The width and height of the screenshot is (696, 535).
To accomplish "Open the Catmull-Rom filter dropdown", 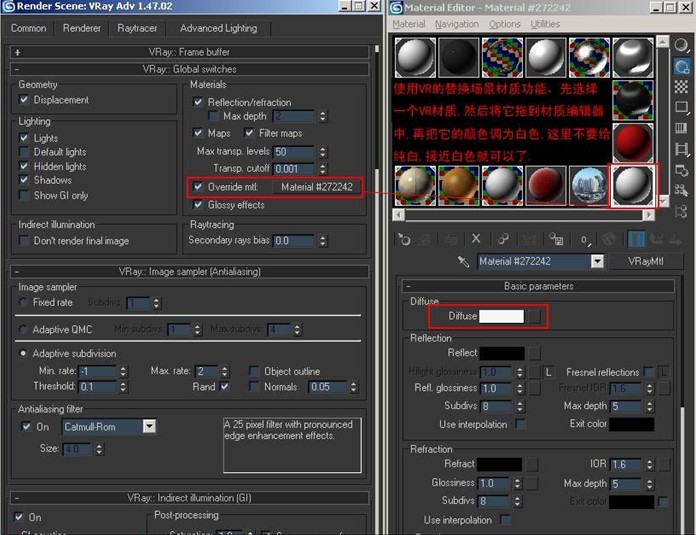I will 149,427.
